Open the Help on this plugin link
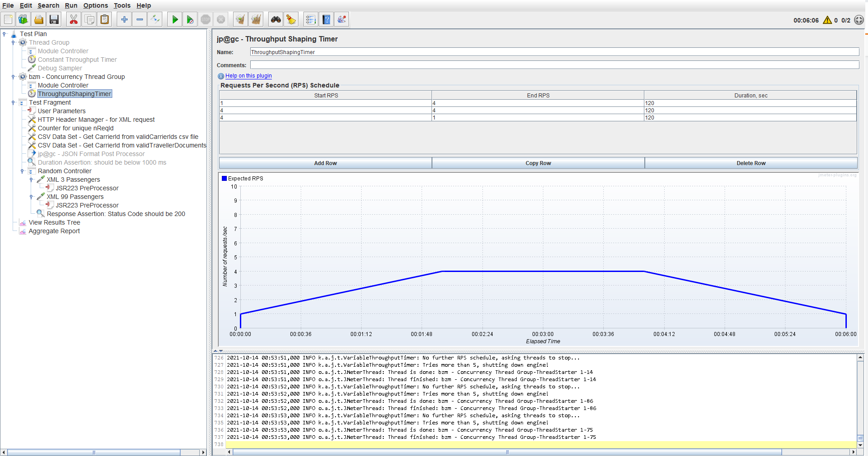Viewport: 868px width, 456px height. coord(248,76)
